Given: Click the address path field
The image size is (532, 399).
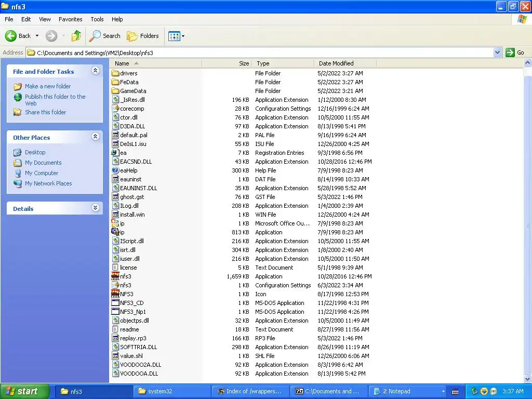Looking at the screenshot, I should point(260,52).
